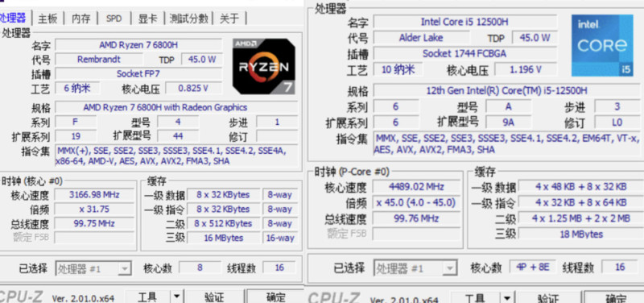Click the 确定 button in right window
The width and height of the screenshot is (644, 303).
coord(614,298)
